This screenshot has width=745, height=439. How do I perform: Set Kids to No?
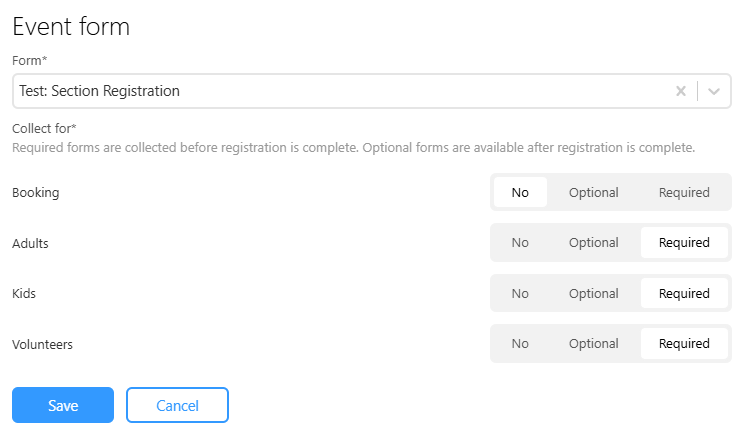coord(520,294)
